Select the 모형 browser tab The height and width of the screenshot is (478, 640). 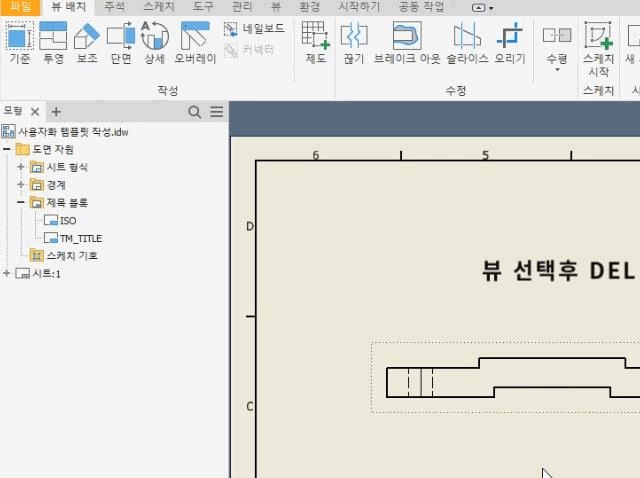tap(13, 111)
